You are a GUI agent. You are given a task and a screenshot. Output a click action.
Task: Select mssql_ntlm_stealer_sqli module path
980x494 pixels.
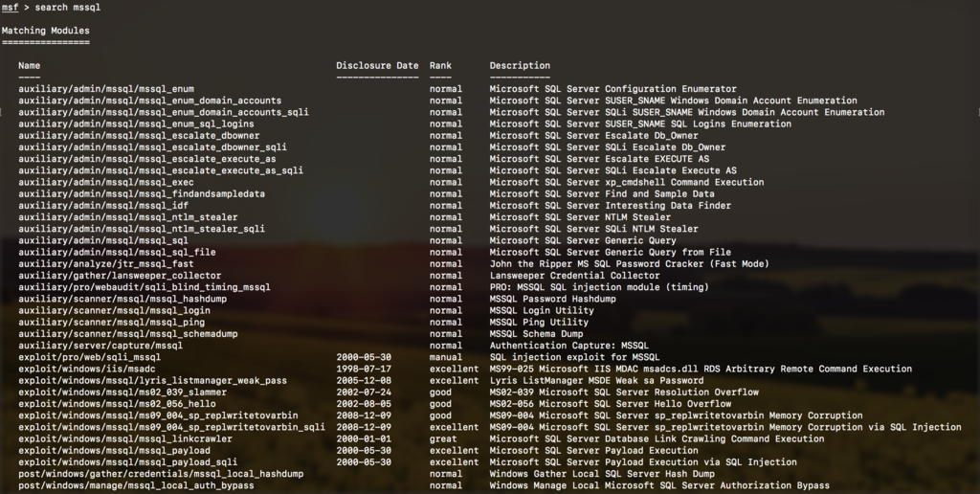pos(142,229)
